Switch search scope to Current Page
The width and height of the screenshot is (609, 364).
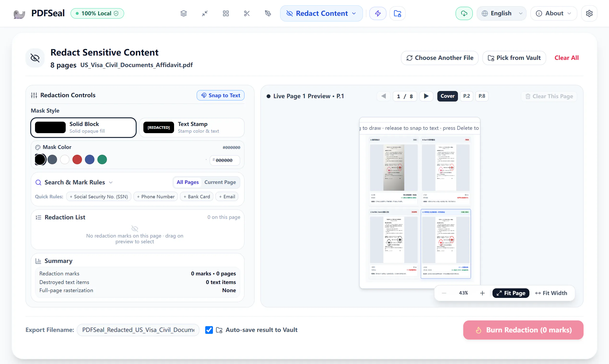220,182
